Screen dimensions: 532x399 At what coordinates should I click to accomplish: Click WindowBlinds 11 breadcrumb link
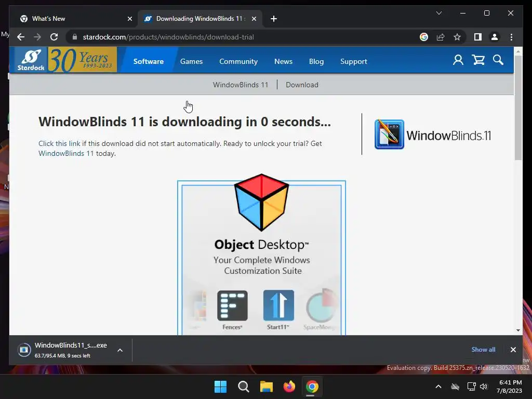coord(240,85)
